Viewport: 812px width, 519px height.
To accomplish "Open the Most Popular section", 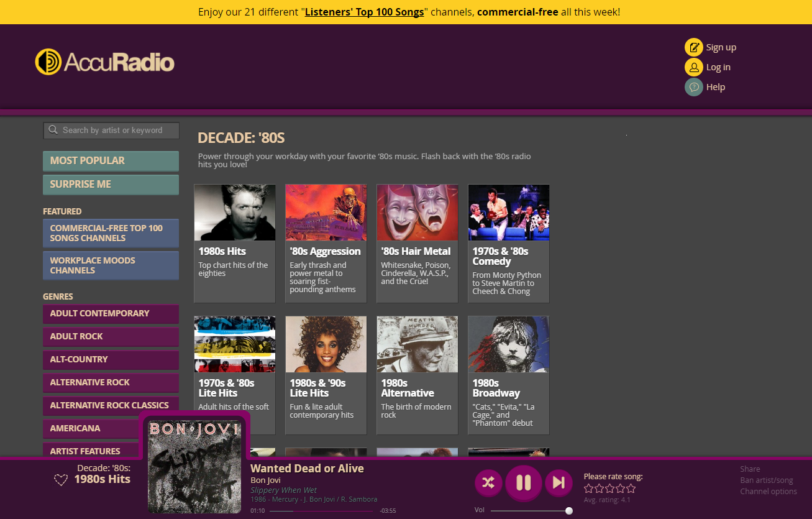I will [x=111, y=161].
